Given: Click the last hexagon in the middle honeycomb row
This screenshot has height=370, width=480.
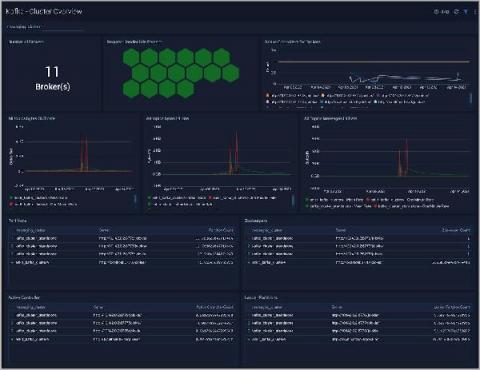Looking at the screenshot, I should pos(230,73).
